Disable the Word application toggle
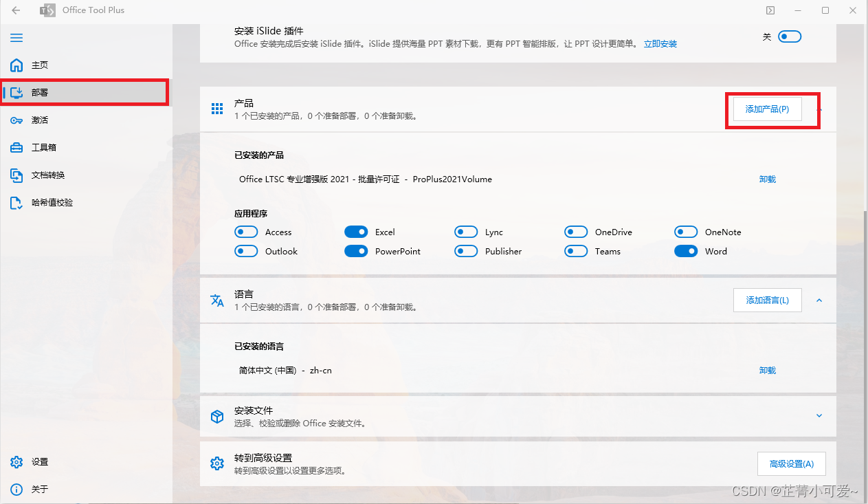Screen dimensions: 868x504 [686, 252]
